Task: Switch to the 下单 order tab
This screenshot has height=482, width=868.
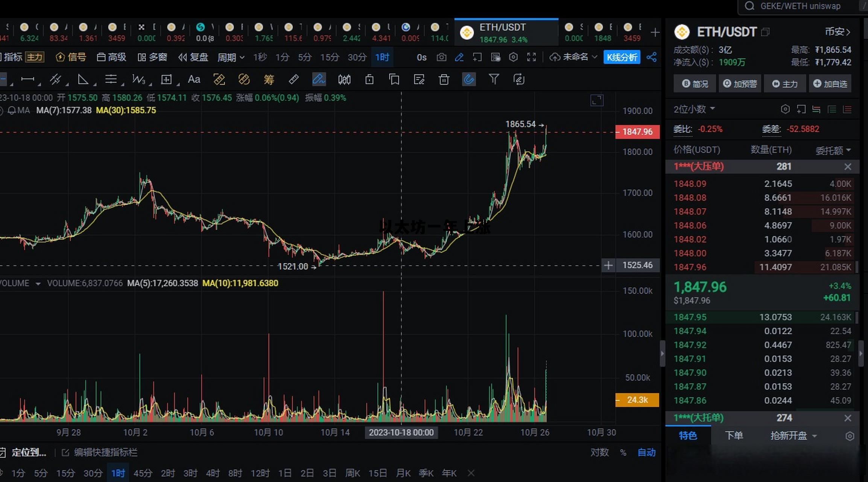Action: pyautogui.click(x=734, y=436)
